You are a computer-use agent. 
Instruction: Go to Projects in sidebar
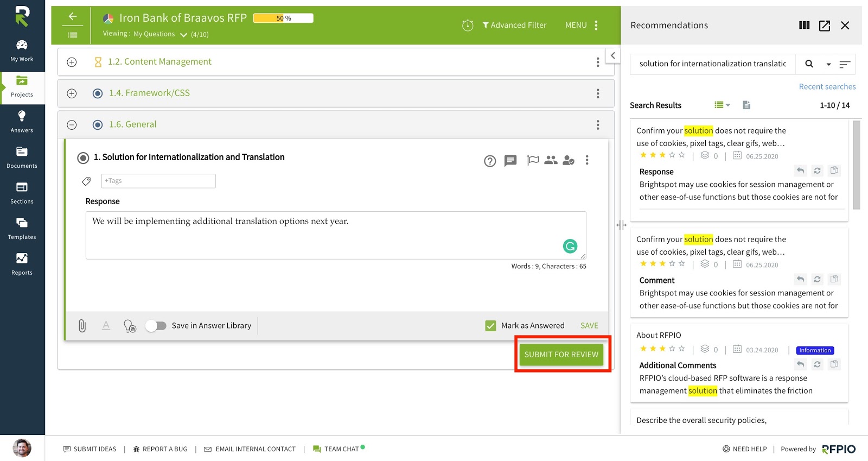[x=22, y=87]
